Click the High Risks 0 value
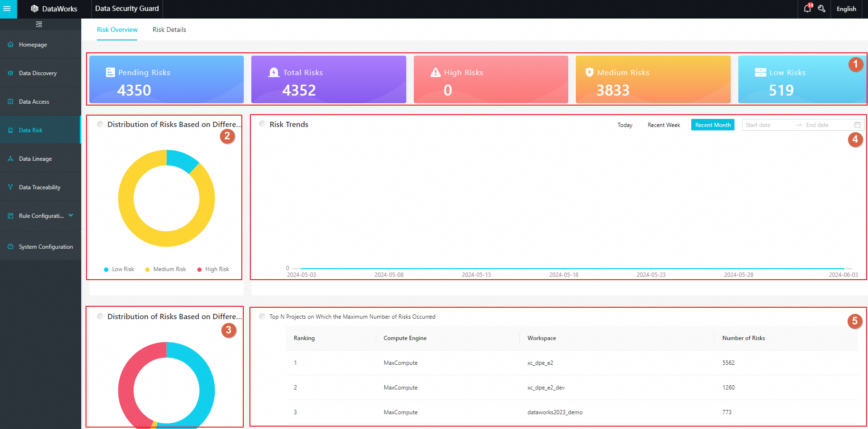Image resolution: width=868 pixels, height=429 pixels. coord(448,90)
